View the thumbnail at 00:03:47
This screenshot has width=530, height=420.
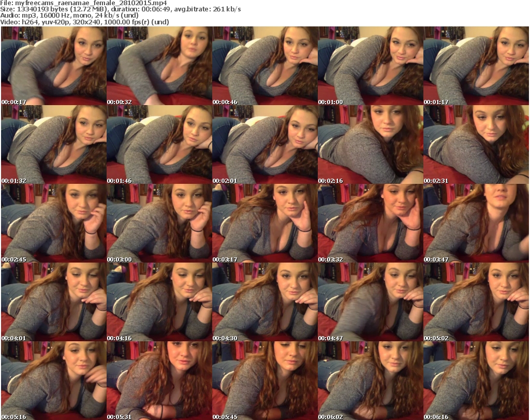coord(476,224)
